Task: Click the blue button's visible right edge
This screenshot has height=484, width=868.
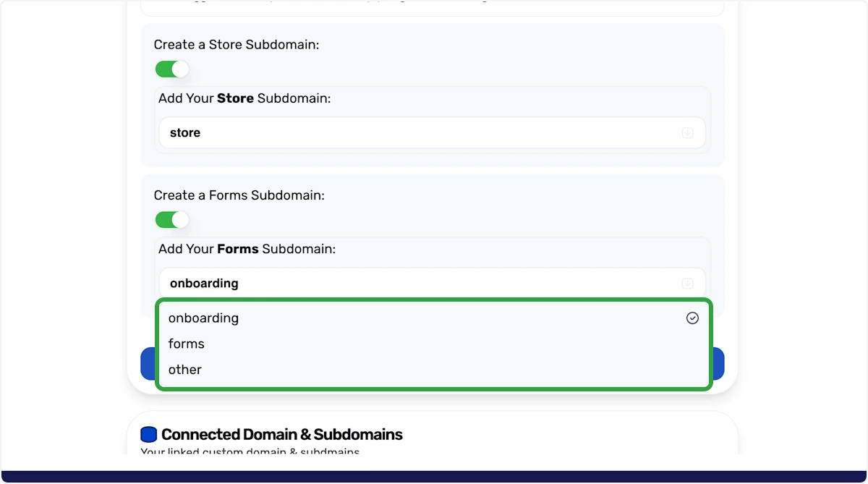Action: pyautogui.click(x=718, y=364)
